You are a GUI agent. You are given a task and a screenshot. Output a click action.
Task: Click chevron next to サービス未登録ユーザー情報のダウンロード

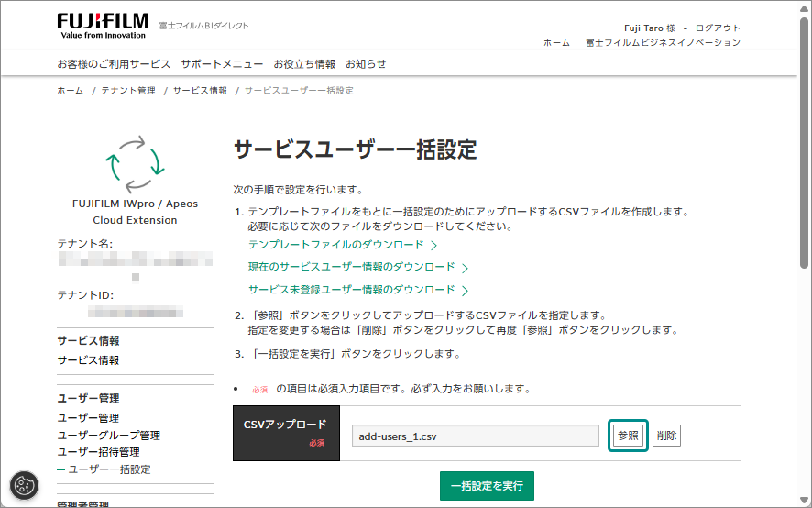coord(465,291)
